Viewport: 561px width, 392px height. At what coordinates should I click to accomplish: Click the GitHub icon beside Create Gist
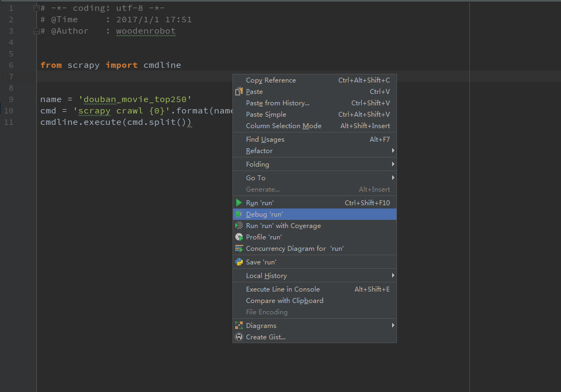239,337
